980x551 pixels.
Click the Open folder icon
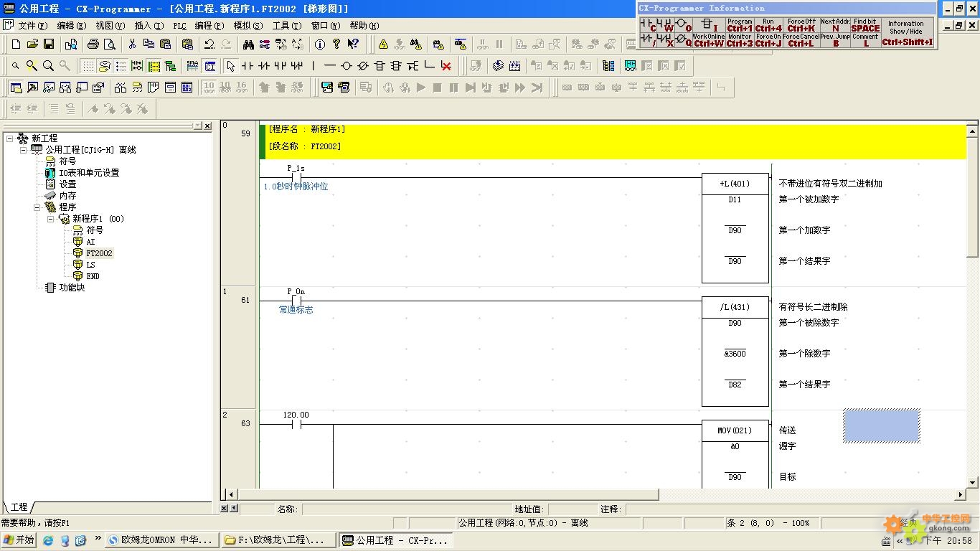click(32, 44)
